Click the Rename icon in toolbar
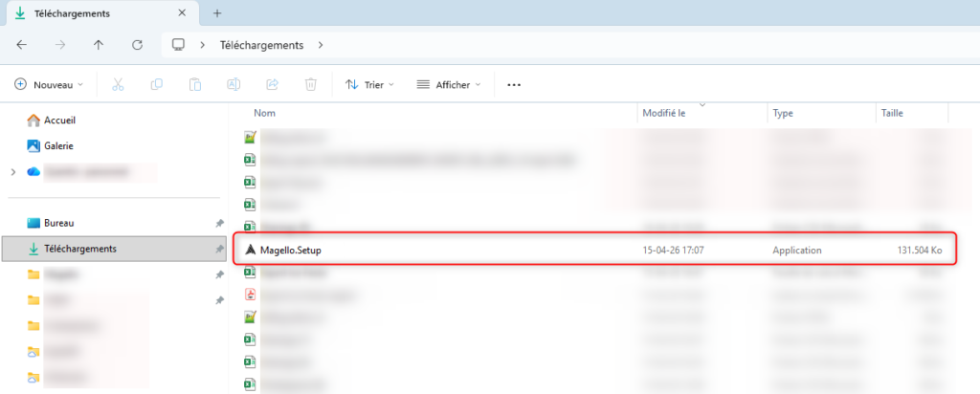Screen dimensions: 980x394 (233, 84)
